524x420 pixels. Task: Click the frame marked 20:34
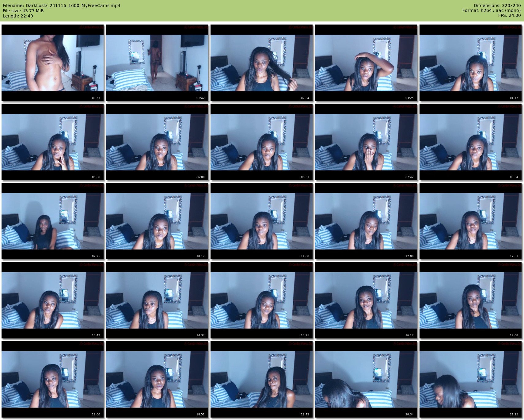366,379
